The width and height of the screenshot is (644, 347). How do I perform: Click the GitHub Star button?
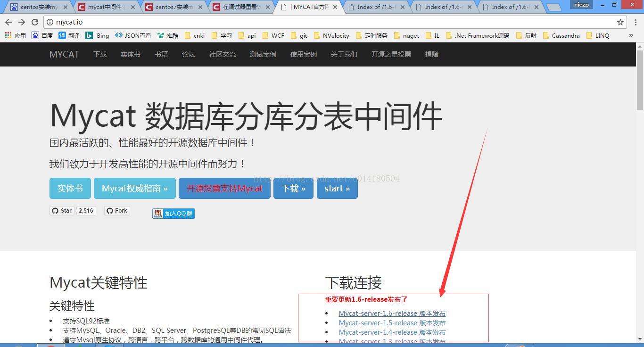62,211
